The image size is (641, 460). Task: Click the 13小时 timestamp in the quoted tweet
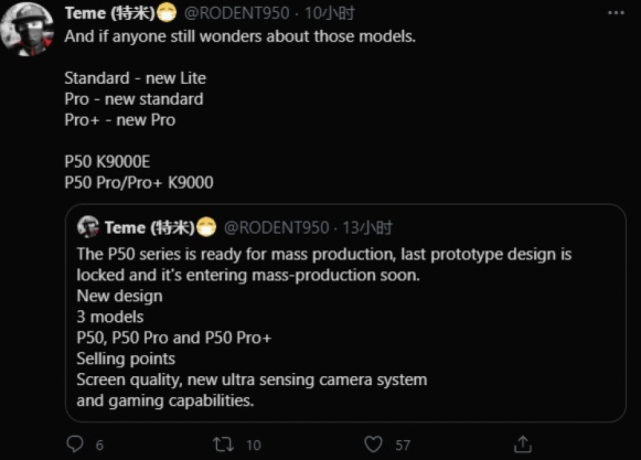[367, 227]
